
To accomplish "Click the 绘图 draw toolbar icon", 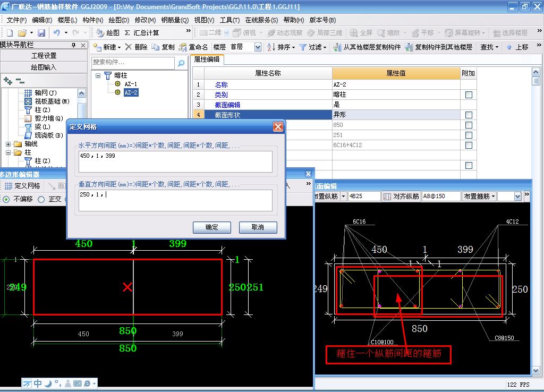I will (100, 33).
